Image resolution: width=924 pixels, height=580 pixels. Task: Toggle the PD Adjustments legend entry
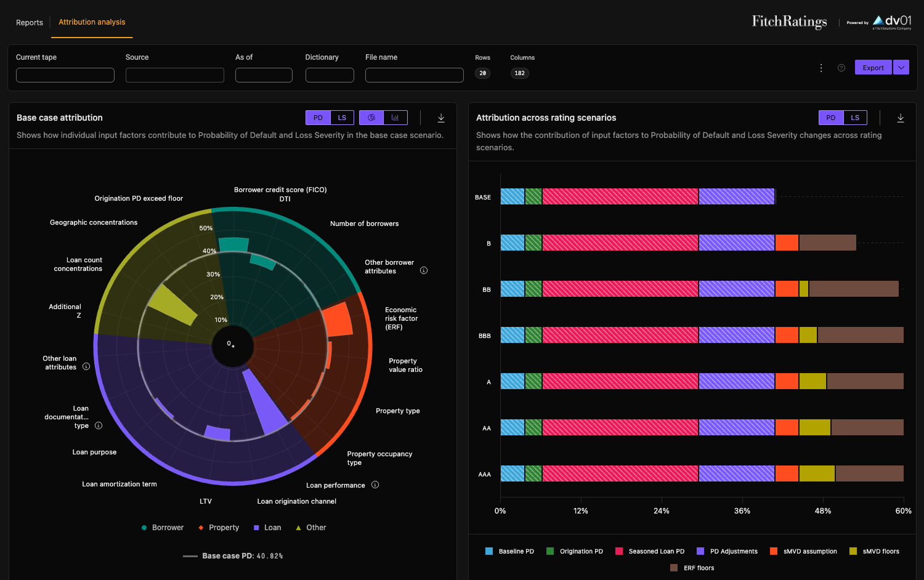(727, 551)
